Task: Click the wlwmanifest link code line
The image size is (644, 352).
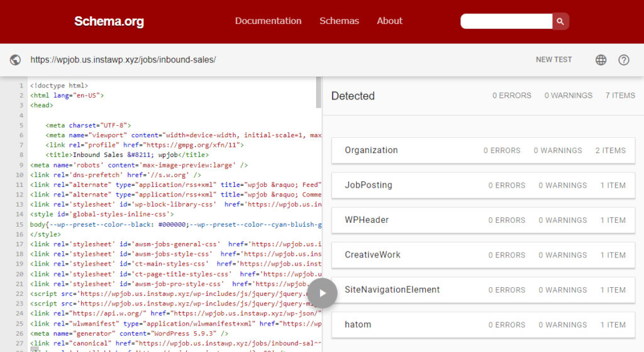Action: point(175,324)
